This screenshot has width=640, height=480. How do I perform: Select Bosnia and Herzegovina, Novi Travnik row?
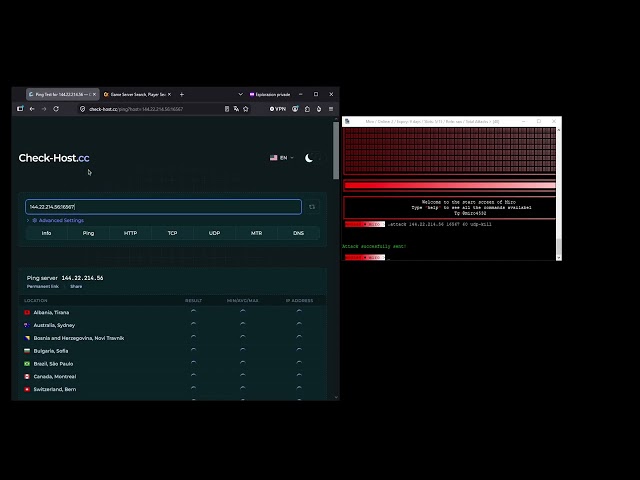172,338
